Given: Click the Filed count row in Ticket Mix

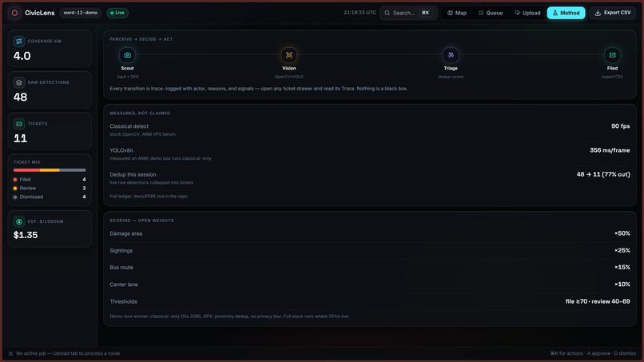Looking at the screenshot, I should point(50,180).
